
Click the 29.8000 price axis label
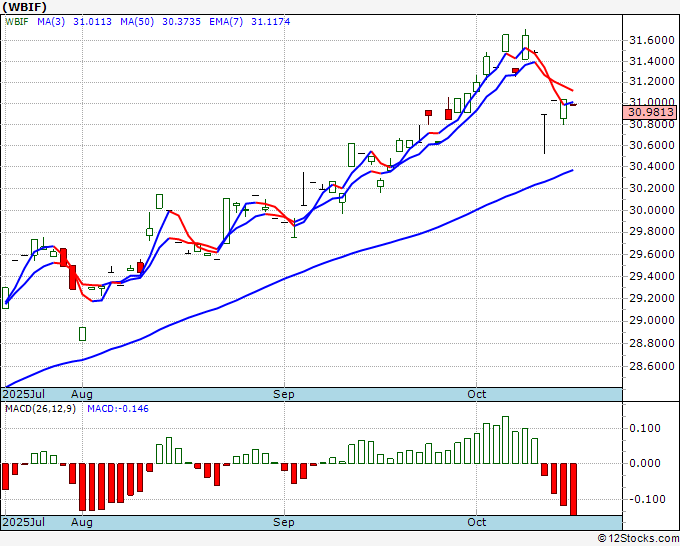click(x=652, y=232)
